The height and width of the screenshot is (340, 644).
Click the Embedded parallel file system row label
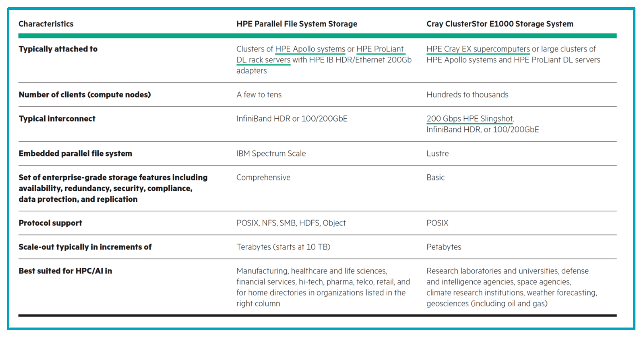[x=75, y=153]
